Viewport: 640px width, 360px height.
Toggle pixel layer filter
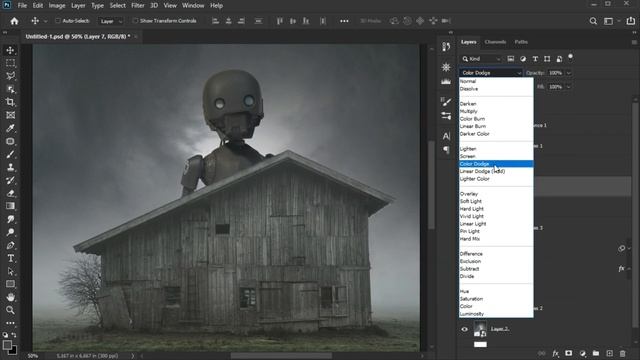pos(511,59)
